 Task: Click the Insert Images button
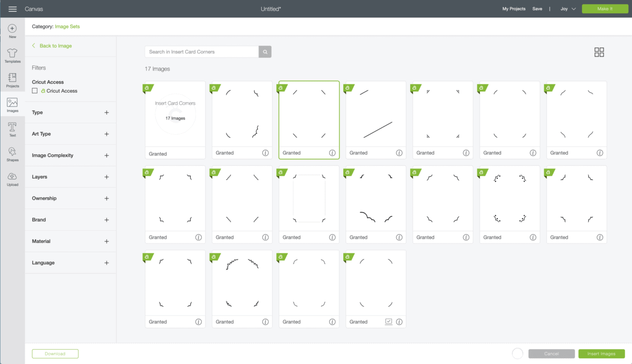[x=601, y=353]
